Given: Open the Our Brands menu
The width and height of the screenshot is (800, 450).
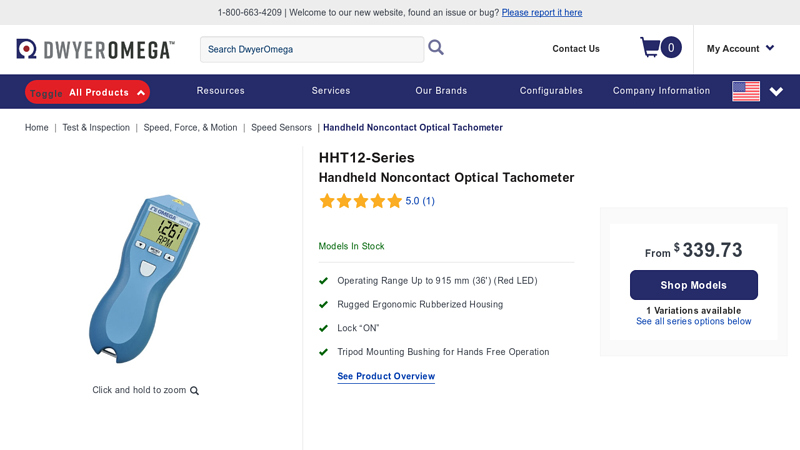Looking at the screenshot, I should [441, 91].
